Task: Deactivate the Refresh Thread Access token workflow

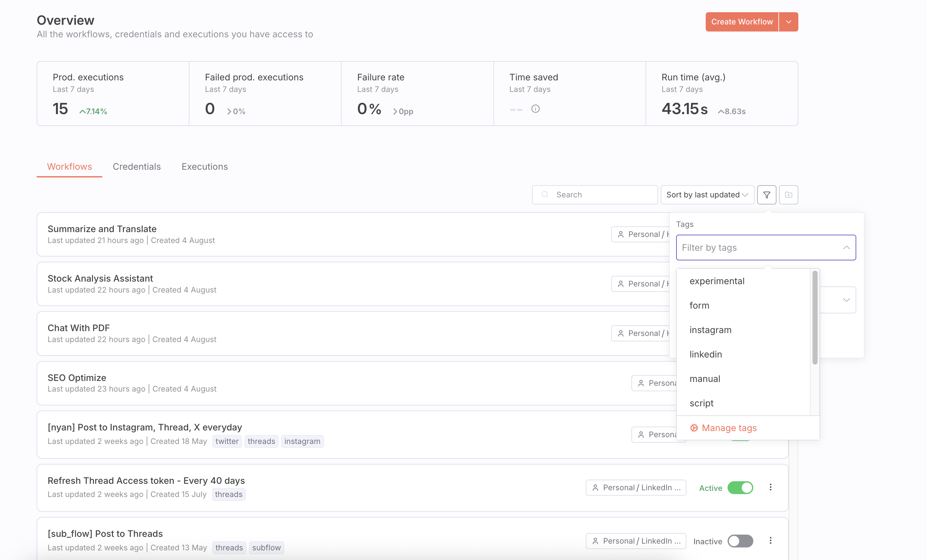Action: tap(740, 487)
